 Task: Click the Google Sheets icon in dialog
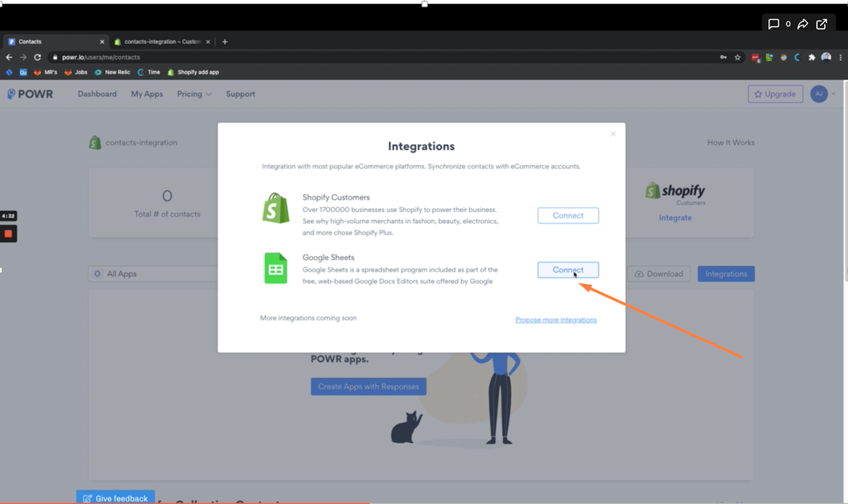tap(276, 268)
